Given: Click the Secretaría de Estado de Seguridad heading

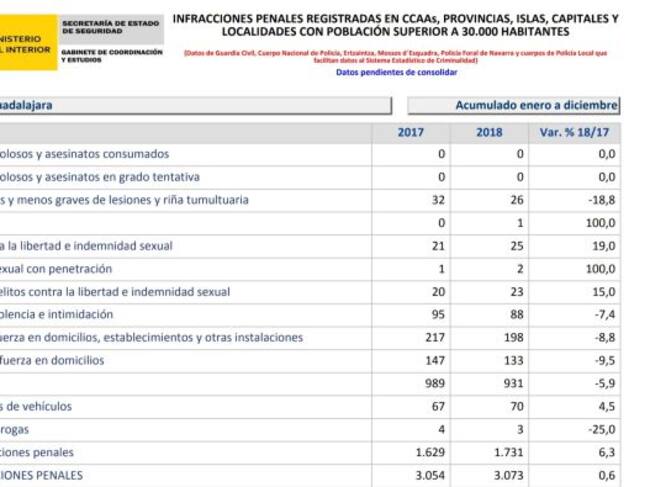Looking at the screenshot, I should pyautogui.click(x=111, y=26).
